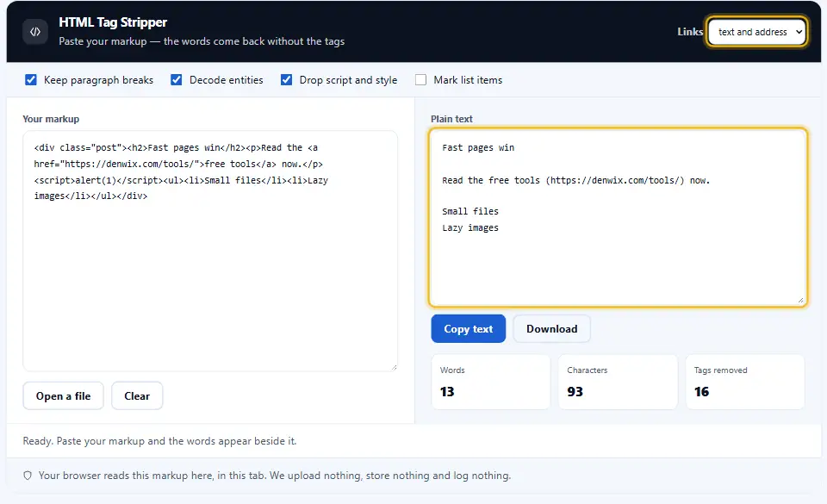Click the Download button

(551, 329)
